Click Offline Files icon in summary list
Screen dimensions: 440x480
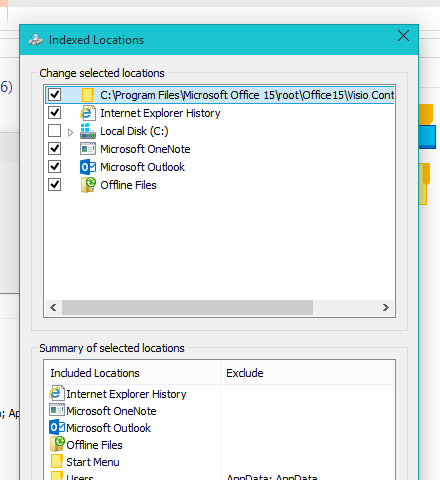click(57, 444)
